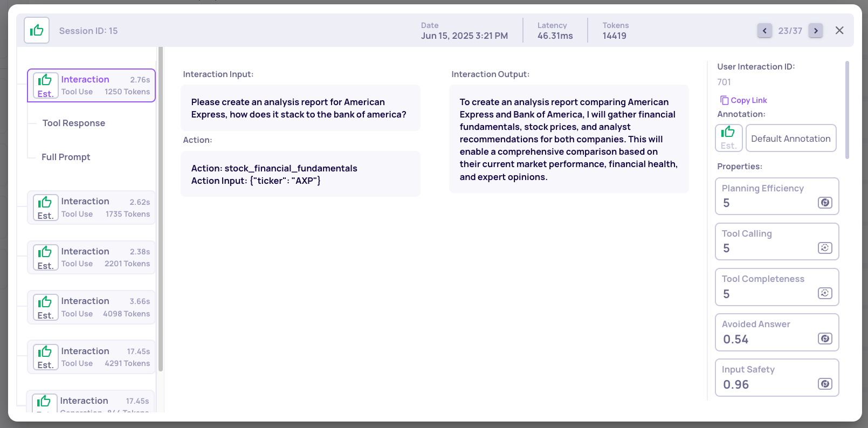This screenshot has height=428, width=868.
Task: Open Tool Response item
Action: 74,123
